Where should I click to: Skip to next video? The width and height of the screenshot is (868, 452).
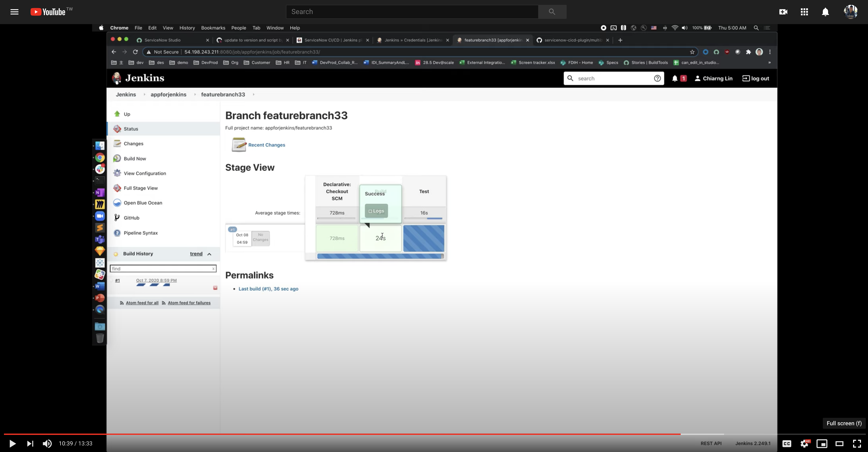click(x=30, y=444)
